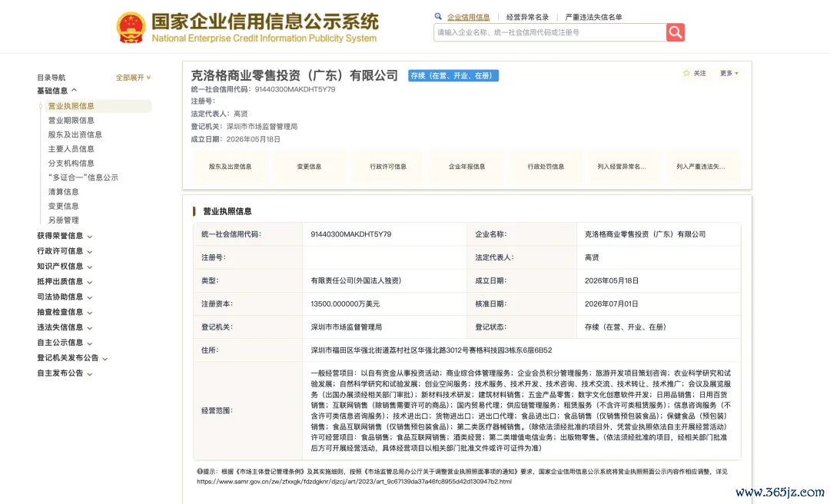Expand the 获得荣誉信息 section

click(x=65, y=236)
